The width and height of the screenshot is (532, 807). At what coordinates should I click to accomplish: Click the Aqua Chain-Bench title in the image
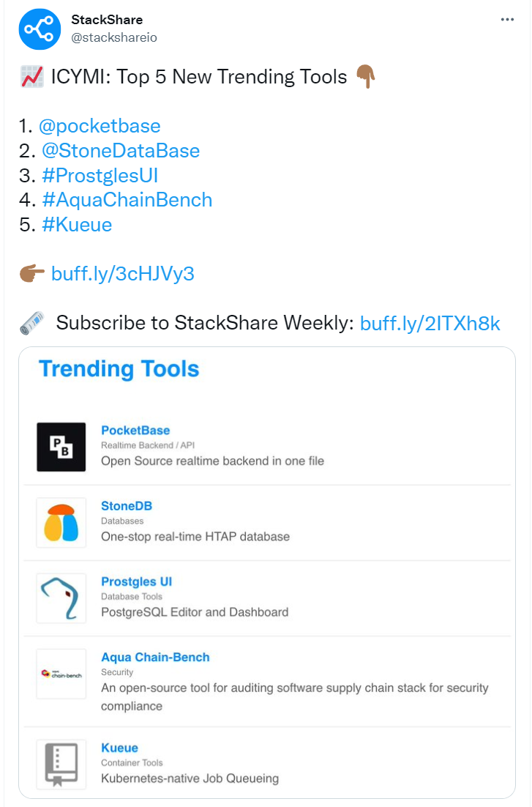tap(155, 657)
